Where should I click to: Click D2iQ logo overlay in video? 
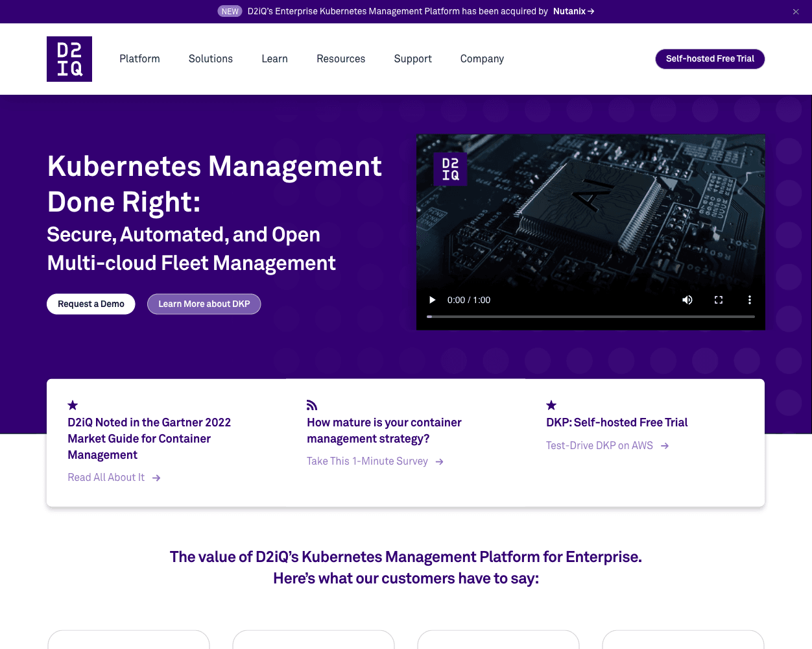point(450,169)
